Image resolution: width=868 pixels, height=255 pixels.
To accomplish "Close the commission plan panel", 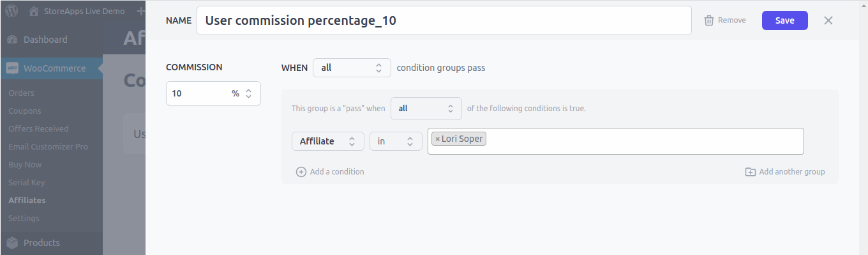I will tap(828, 20).
